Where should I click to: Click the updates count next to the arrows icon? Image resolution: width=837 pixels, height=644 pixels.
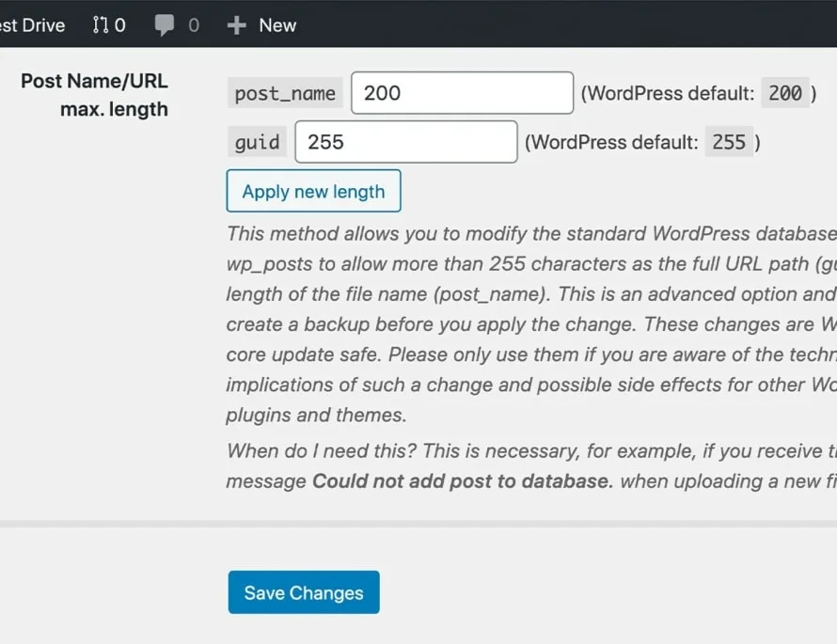(120, 25)
